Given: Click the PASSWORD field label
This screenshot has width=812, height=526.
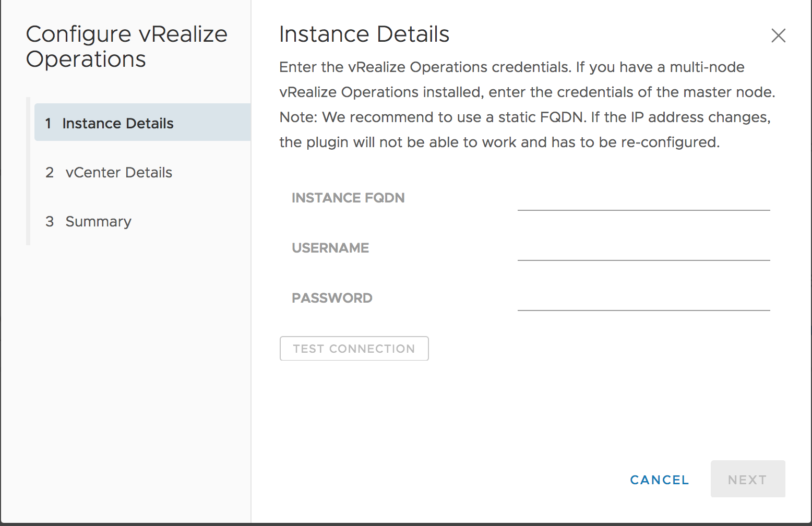Looking at the screenshot, I should [x=332, y=298].
